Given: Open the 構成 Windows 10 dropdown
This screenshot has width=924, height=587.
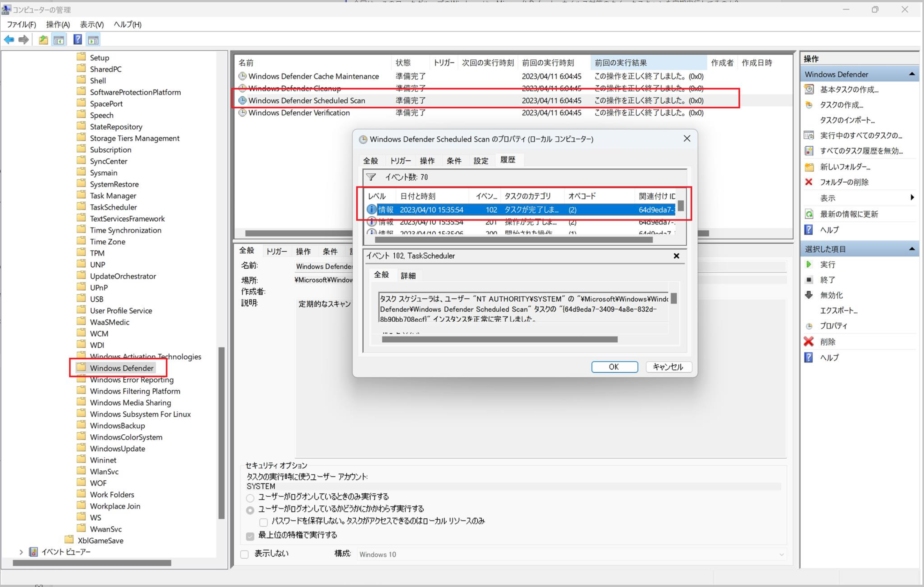Looking at the screenshot, I should tap(572, 554).
